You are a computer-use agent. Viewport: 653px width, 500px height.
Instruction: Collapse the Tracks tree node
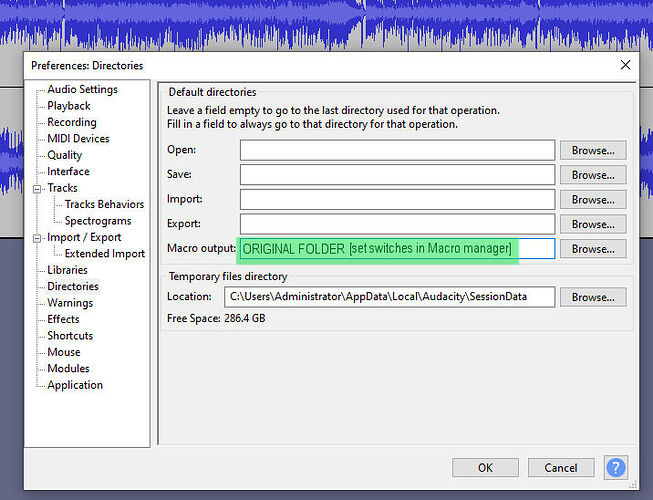tap(37, 189)
